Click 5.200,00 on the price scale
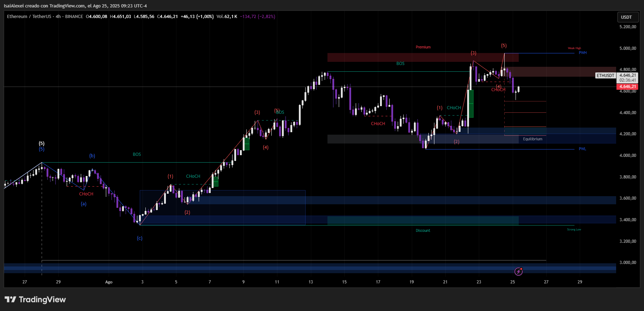Image resolution: width=644 pixels, height=311 pixels. pos(628,27)
